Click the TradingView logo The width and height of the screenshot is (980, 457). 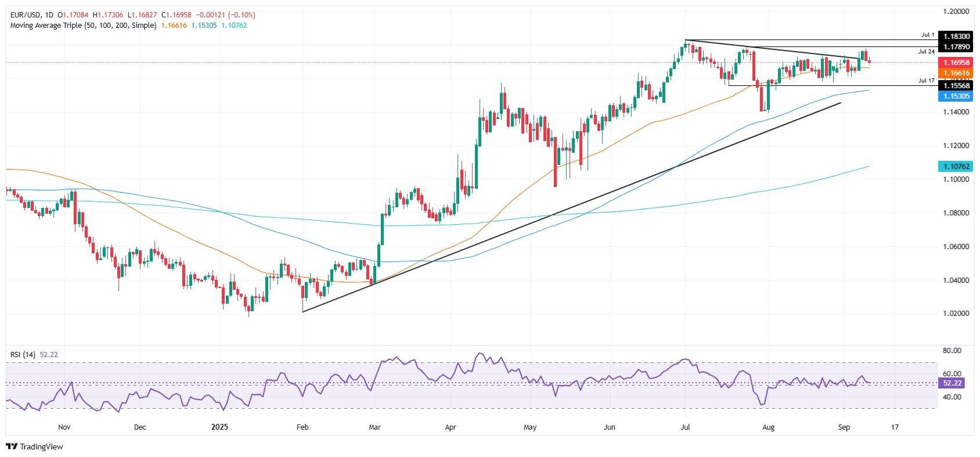[34, 447]
